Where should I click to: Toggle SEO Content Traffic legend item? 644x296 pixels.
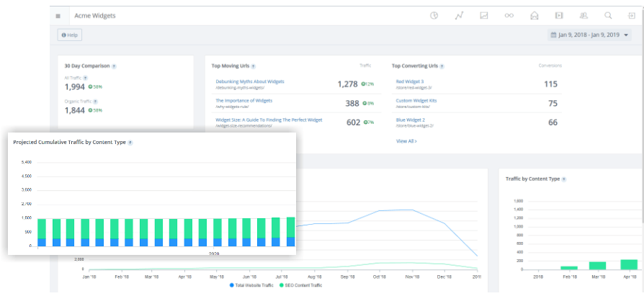pyautogui.click(x=300, y=285)
